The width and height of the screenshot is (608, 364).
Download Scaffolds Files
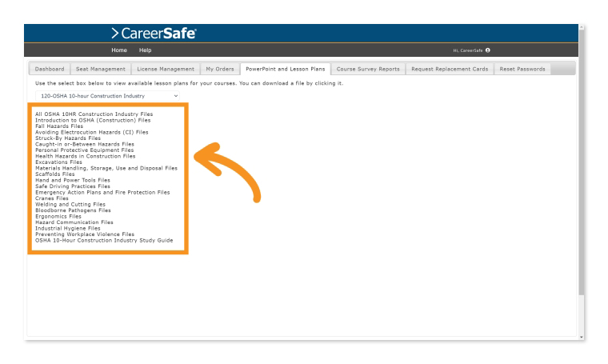pyautogui.click(x=54, y=174)
